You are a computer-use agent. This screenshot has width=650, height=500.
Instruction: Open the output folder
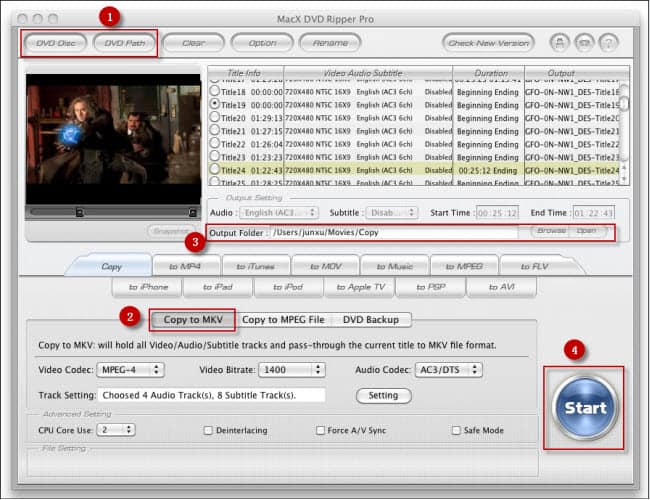click(586, 231)
